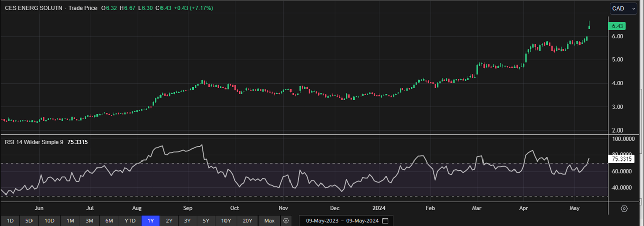The image size is (644, 226).
Task: Click the green 6.43 current price tag
Action: point(617,26)
